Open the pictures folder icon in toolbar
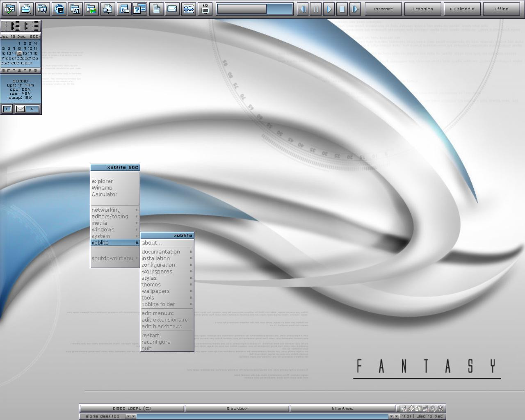The image size is (525, 420). tap(91, 9)
